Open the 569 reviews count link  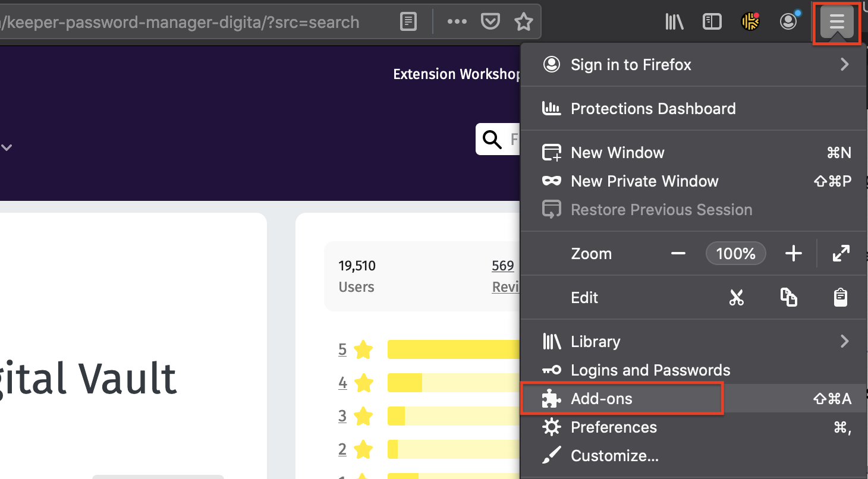tap(503, 266)
